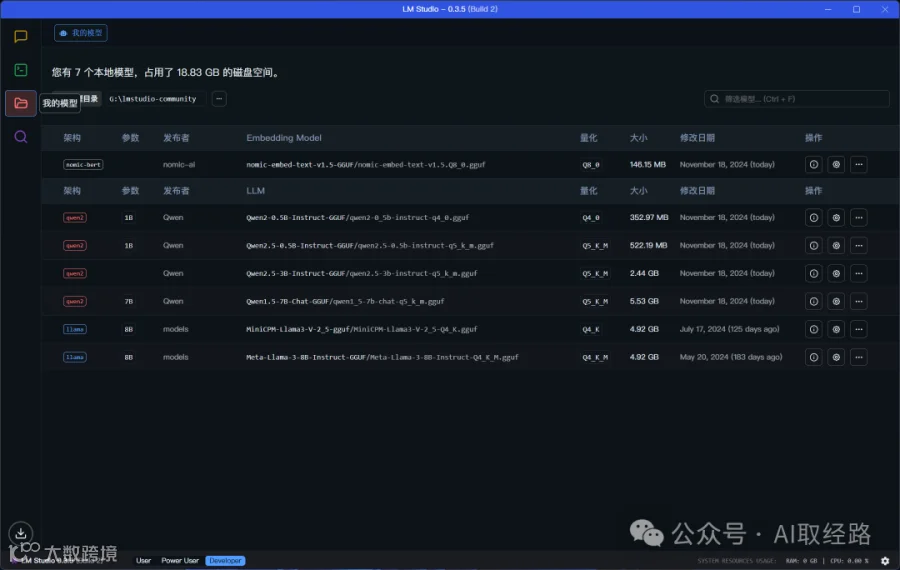Select the My Models folder sidebar icon

pyautogui.click(x=21, y=103)
